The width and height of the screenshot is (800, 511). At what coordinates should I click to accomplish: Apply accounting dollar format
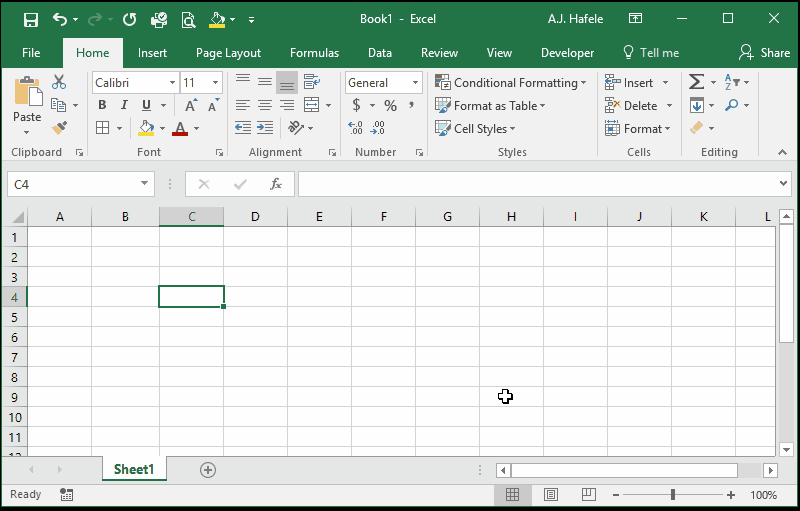click(357, 105)
